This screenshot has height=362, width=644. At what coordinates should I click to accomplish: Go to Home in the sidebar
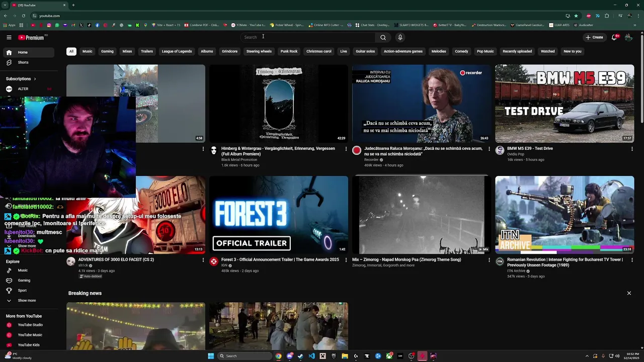[x=28, y=52]
